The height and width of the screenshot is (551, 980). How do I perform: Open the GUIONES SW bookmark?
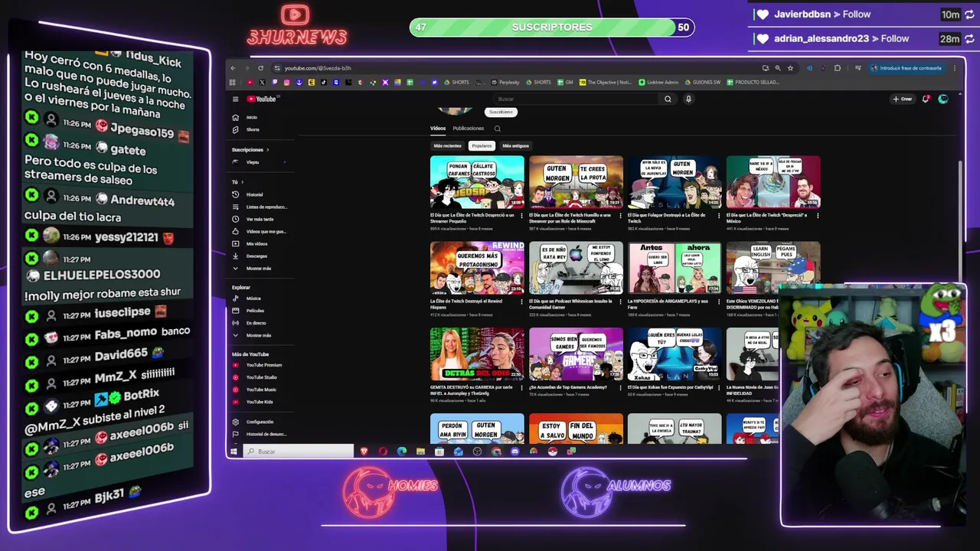[x=702, y=82]
